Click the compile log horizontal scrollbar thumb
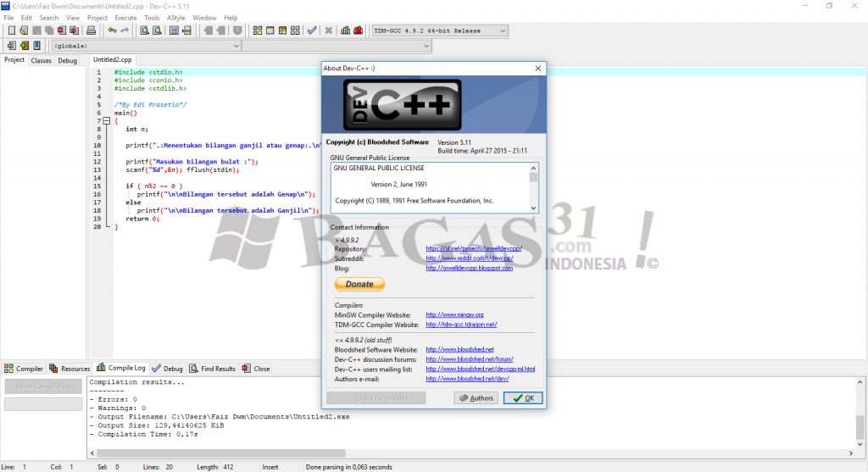Viewport: 868px width, 472px height. tap(221, 453)
